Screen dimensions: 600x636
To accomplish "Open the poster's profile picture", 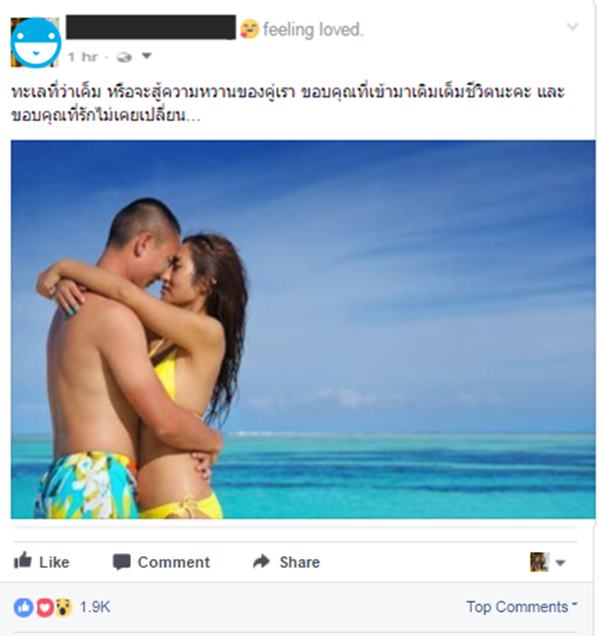I will 35,42.
